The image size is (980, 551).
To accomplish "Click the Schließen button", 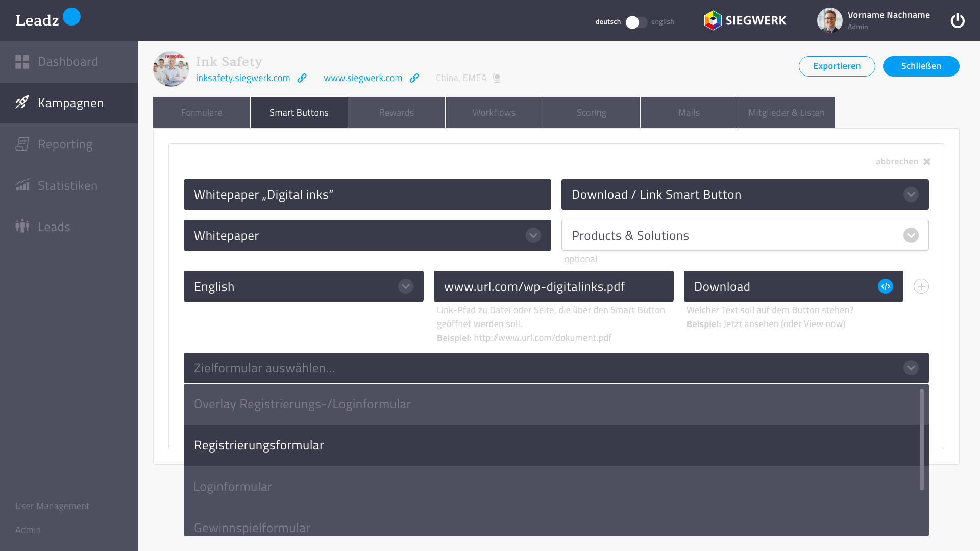I will click(x=921, y=66).
